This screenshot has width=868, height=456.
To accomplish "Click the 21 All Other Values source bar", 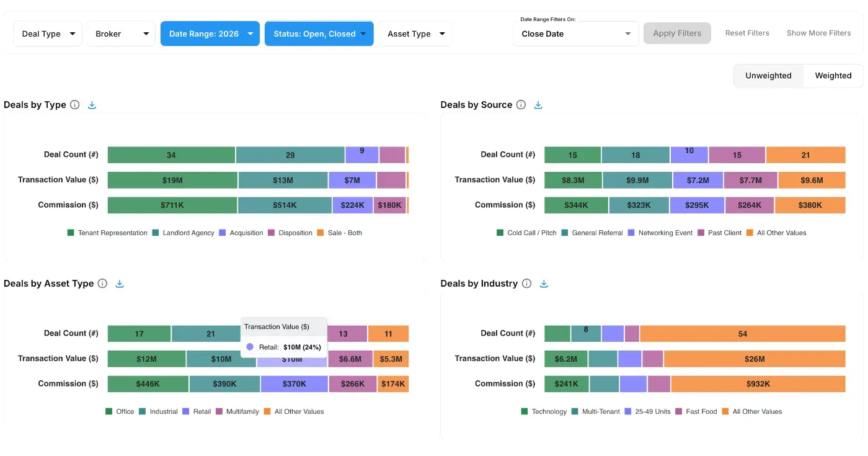I will pyautogui.click(x=806, y=155).
